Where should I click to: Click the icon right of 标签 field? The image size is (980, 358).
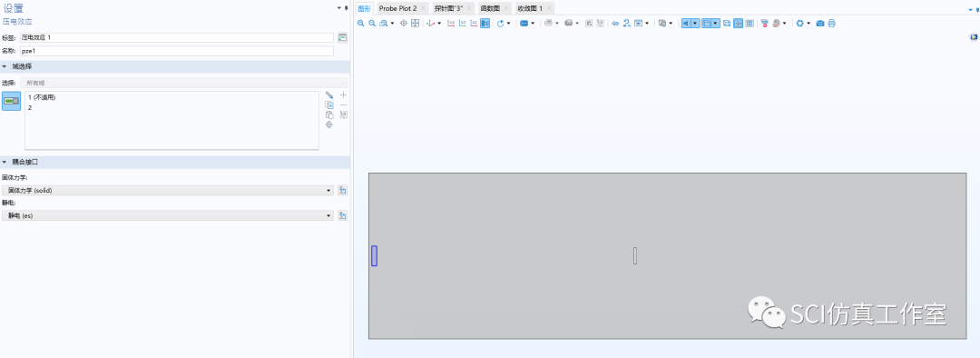(342, 37)
